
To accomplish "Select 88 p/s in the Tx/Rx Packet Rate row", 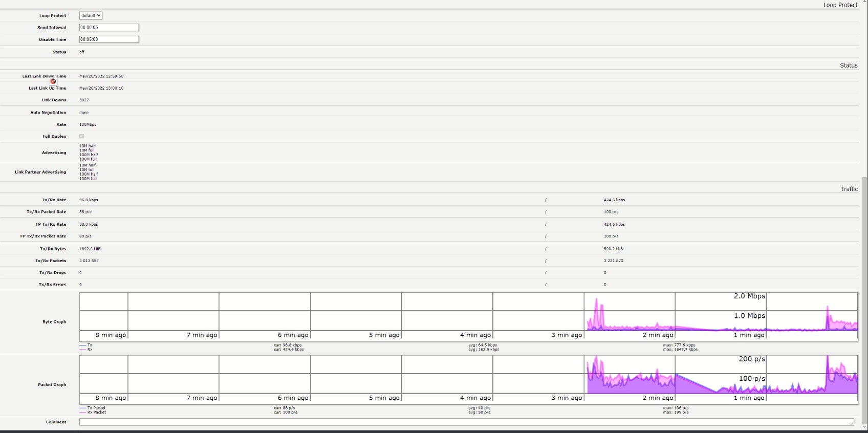I will point(85,212).
